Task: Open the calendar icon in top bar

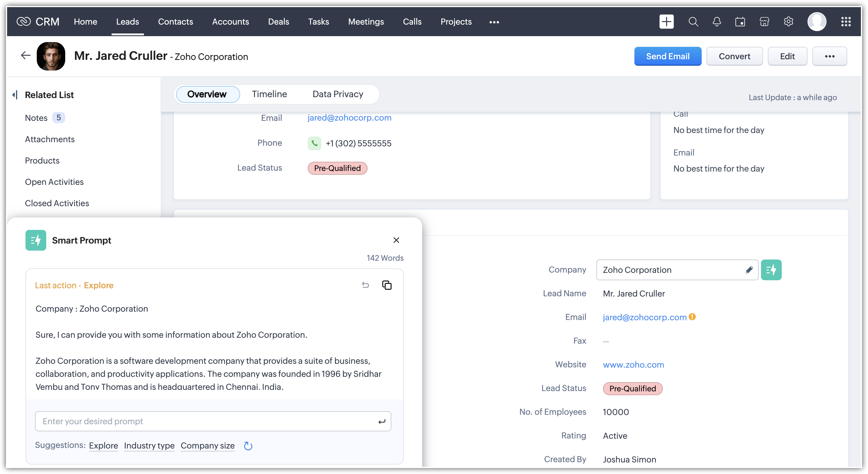Action: [x=740, y=22]
